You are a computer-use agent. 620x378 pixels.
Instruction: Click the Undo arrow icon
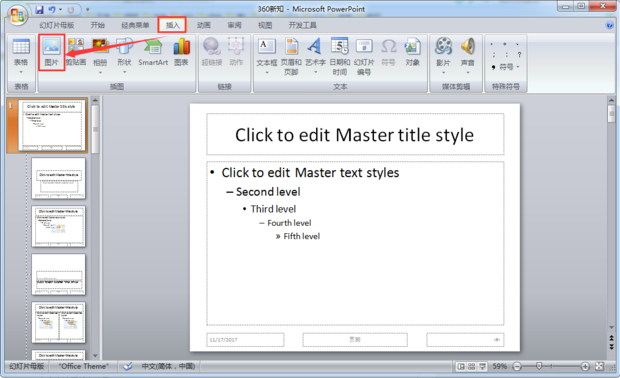tap(52, 9)
